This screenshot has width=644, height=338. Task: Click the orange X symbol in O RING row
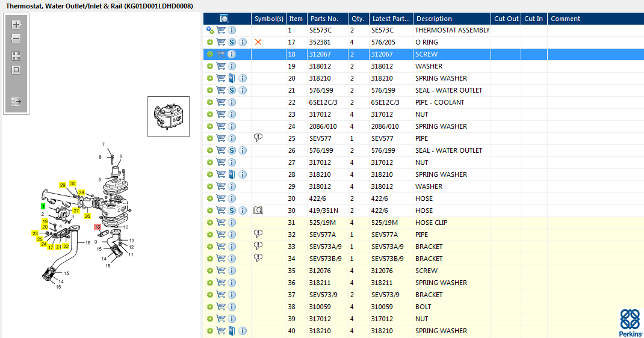point(258,42)
